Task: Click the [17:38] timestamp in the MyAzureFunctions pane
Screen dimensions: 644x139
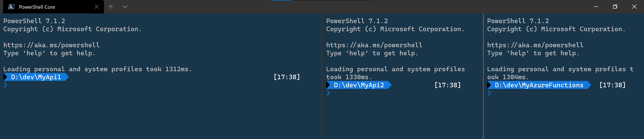Action: (x=613, y=85)
